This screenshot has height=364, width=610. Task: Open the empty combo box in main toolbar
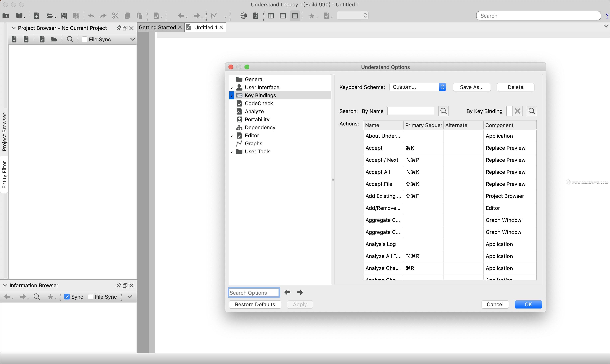pos(352,15)
